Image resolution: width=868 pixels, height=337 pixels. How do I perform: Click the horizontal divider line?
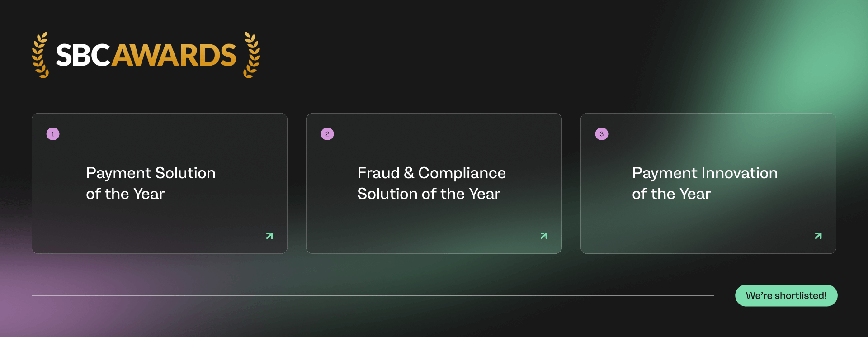[362, 295]
